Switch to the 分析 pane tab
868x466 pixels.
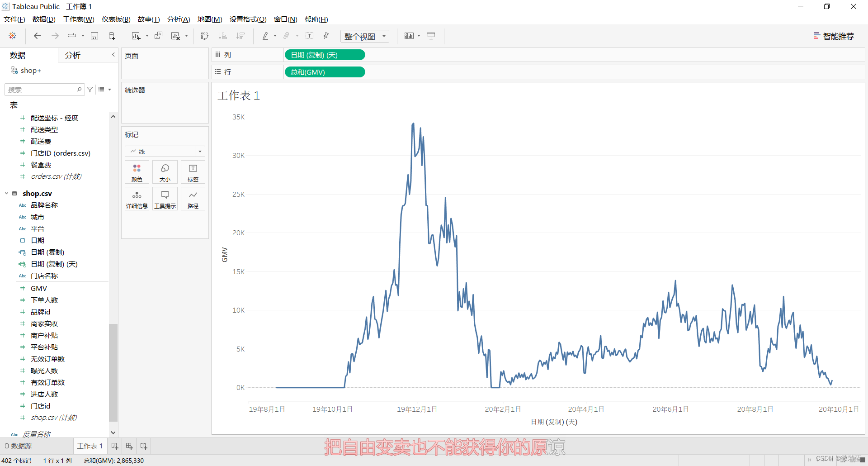73,55
